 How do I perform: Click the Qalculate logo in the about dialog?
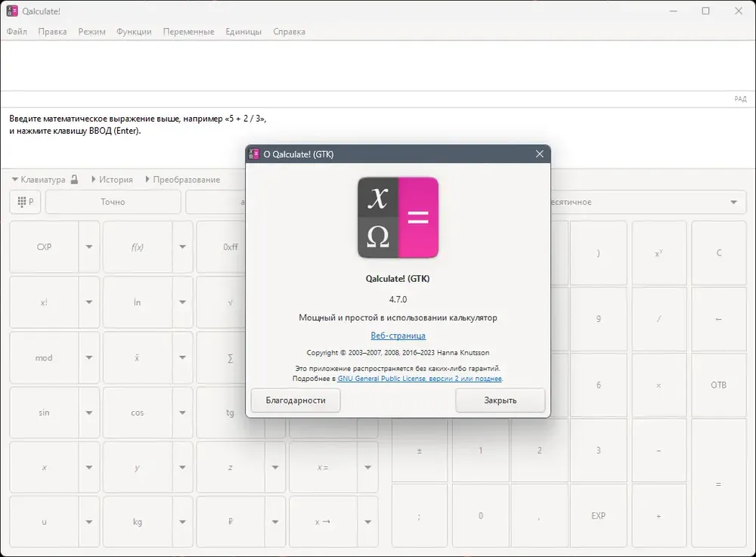[398, 218]
